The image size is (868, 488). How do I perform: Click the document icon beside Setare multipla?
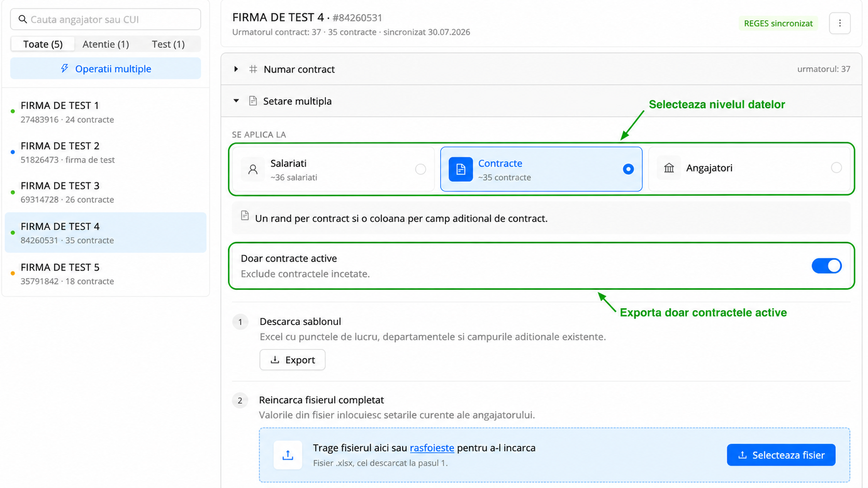coord(253,101)
